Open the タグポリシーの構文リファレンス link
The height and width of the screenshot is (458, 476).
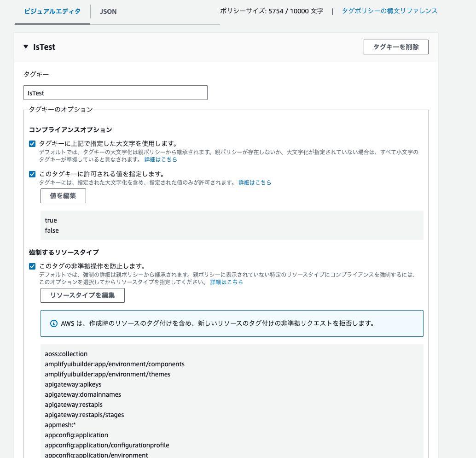coord(389,11)
